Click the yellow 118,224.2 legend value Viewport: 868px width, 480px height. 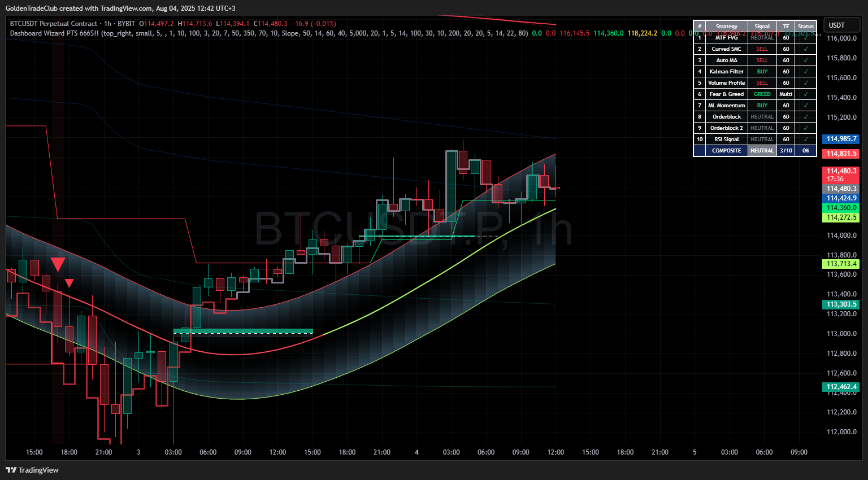tap(642, 33)
